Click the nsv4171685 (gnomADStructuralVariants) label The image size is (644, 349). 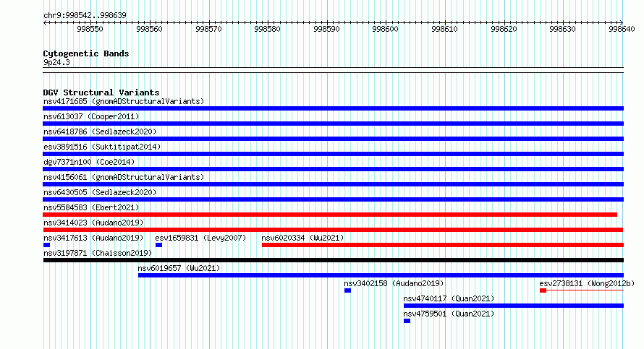click(x=124, y=101)
